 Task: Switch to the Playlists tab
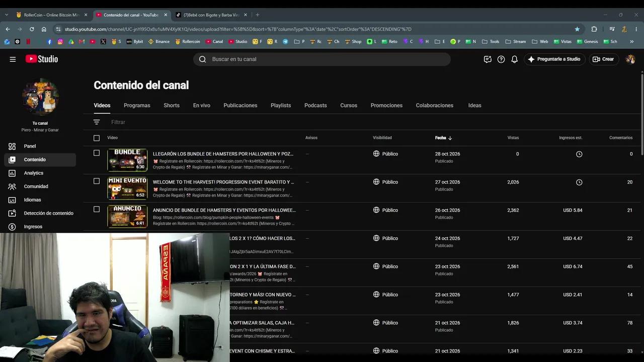point(281,106)
